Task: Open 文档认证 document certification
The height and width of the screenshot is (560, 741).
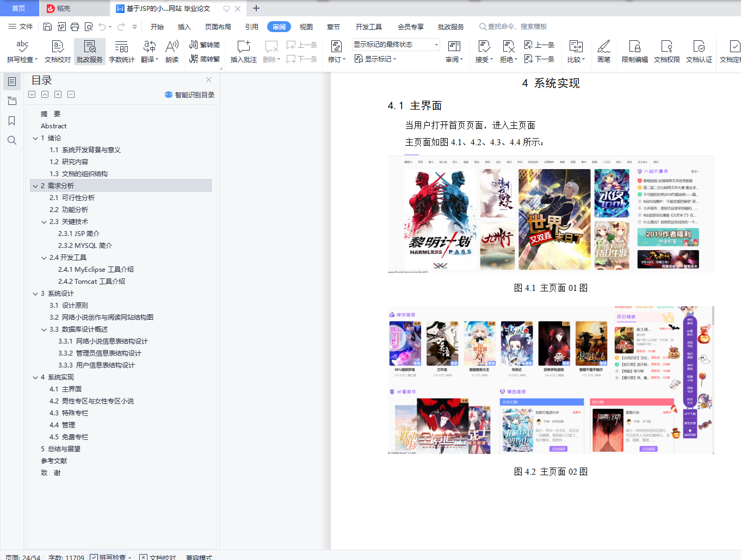Action: coord(699,52)
